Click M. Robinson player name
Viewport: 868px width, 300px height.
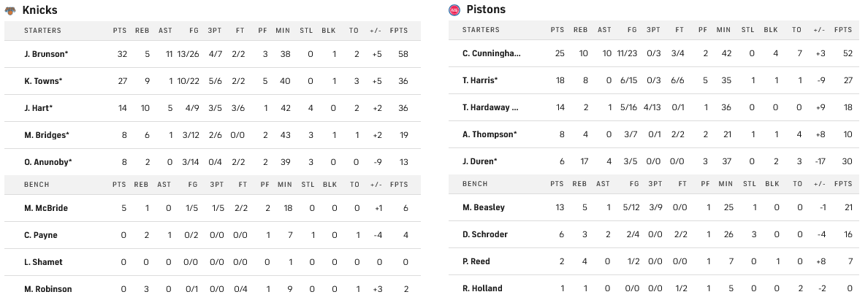tap(47, 289)
